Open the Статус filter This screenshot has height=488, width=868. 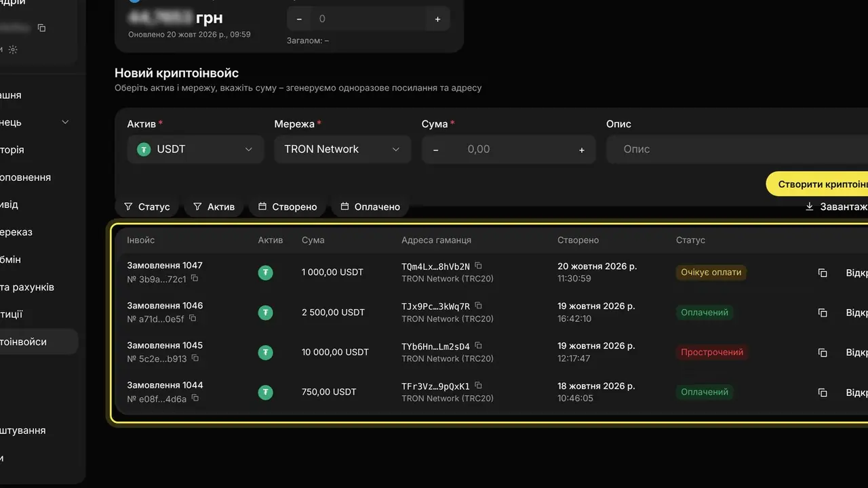[x=146, y=207]
